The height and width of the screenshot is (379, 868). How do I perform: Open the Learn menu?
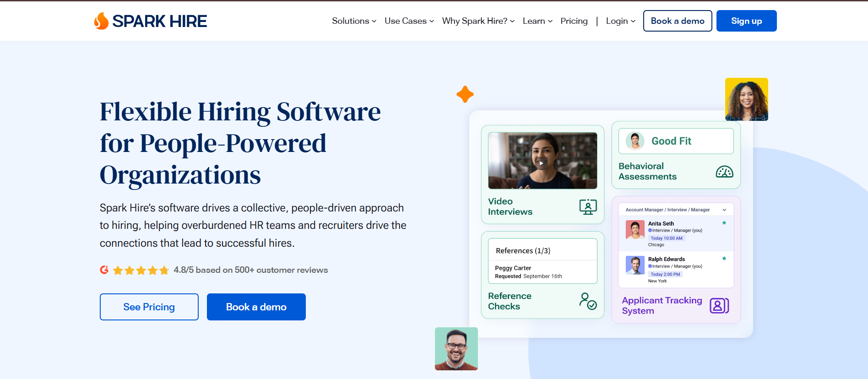537,21
